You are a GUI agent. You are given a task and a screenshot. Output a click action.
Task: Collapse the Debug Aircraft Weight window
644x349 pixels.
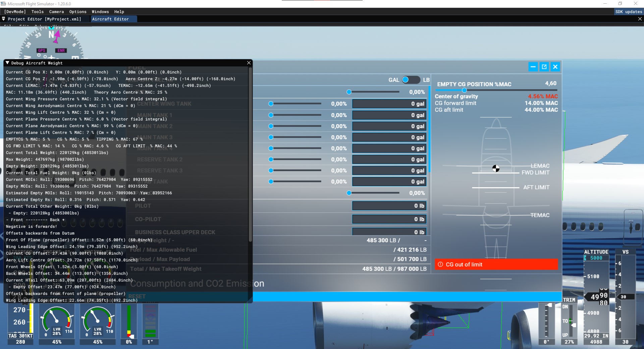tap(7, 63)
